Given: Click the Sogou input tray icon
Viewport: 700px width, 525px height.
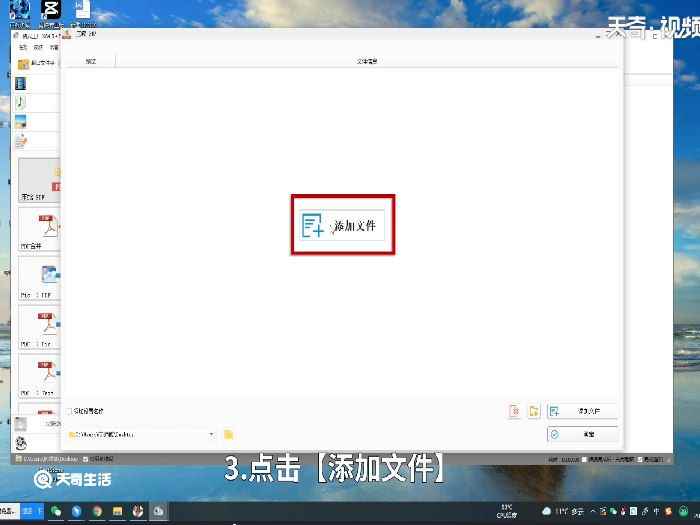Looking at the screenshot, I should pos(668,511).
